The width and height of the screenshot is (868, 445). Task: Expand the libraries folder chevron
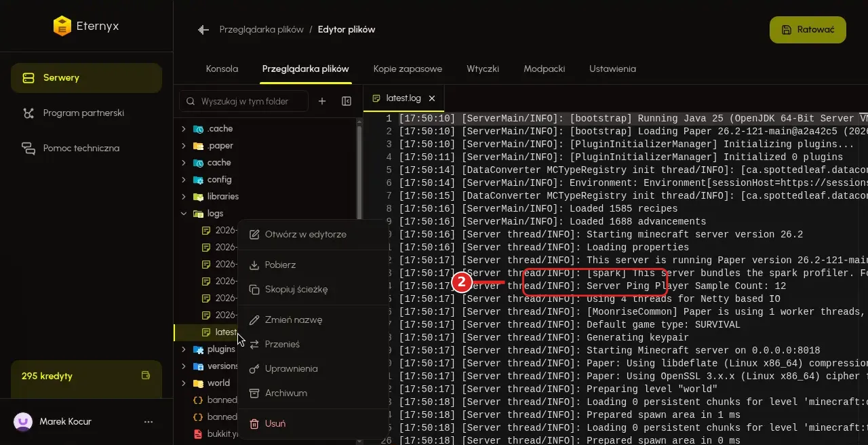(x=183, y=197)
